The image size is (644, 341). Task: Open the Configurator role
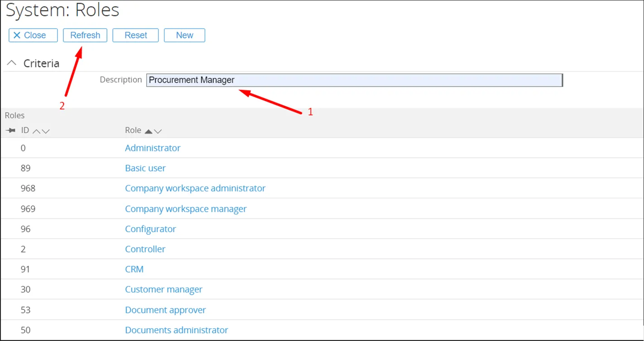pos(150,229)
